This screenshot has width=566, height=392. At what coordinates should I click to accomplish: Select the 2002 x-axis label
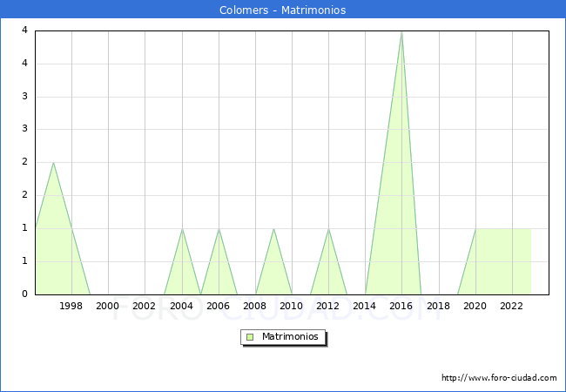click(x=145, y=306)
